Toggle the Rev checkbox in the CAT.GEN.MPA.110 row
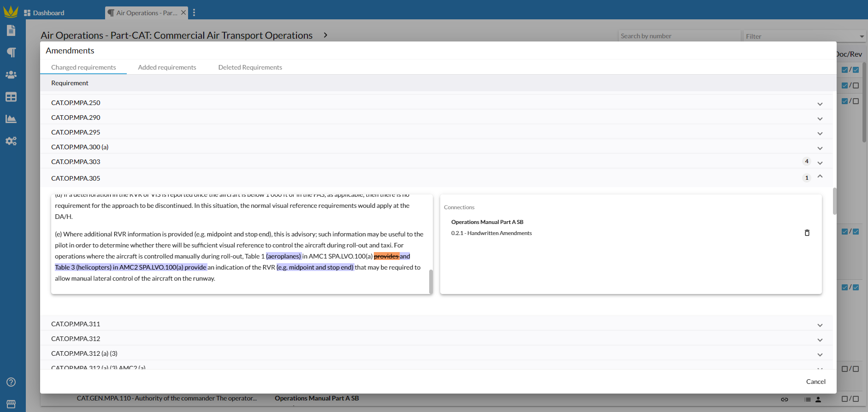The image size is (868, 412). coord(856,399)
